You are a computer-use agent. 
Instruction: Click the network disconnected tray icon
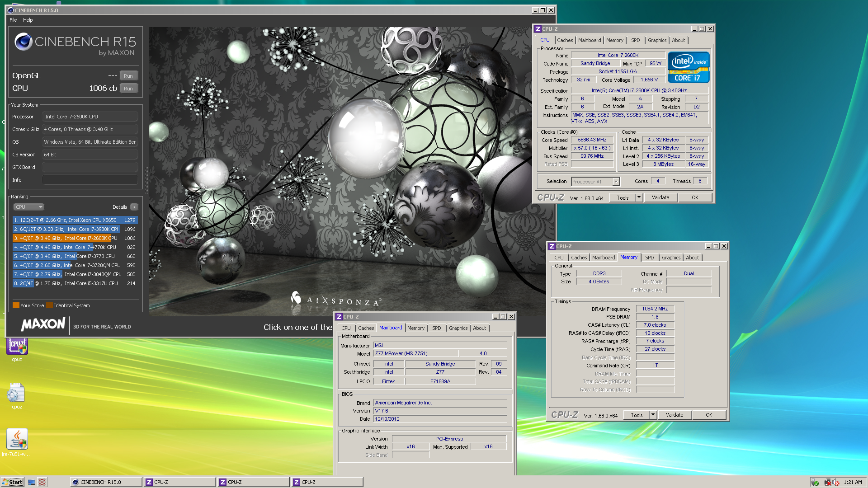point(827,482)
